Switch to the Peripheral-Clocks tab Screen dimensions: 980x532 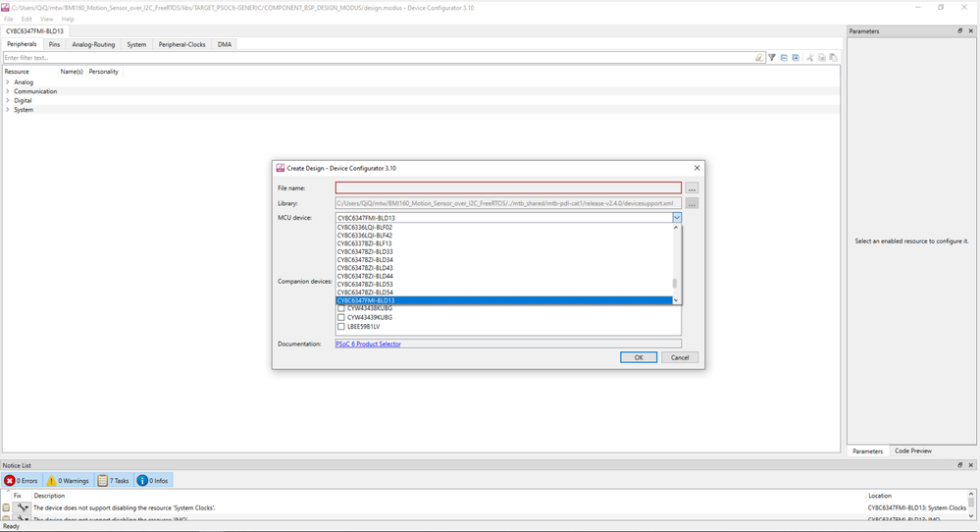[182, 44]
